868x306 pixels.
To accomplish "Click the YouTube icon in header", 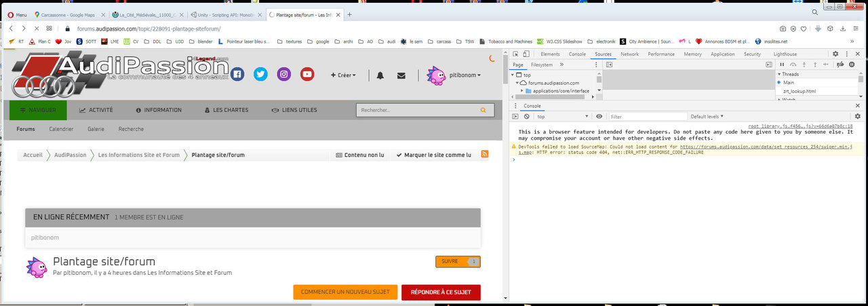I will pyautogui.click(x=307, y=75).
